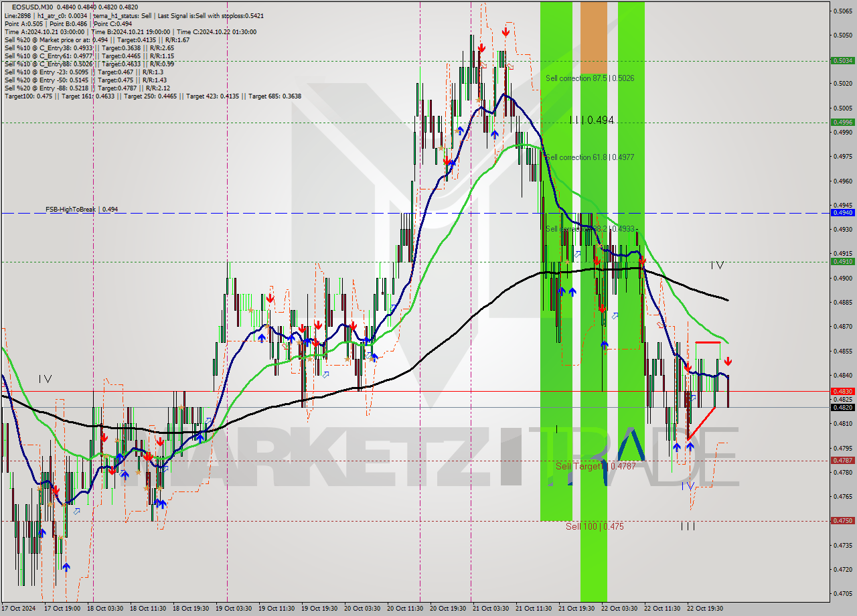Click the green 0.4996 price tag
The width and height of the screenshot is (857, 616).
[x=842, y=122]
